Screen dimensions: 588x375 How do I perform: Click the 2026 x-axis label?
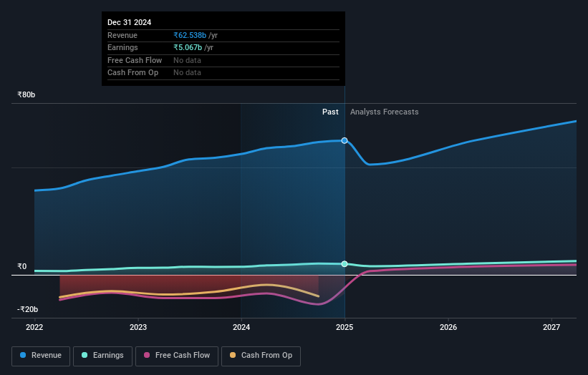(x=448, y=327)
